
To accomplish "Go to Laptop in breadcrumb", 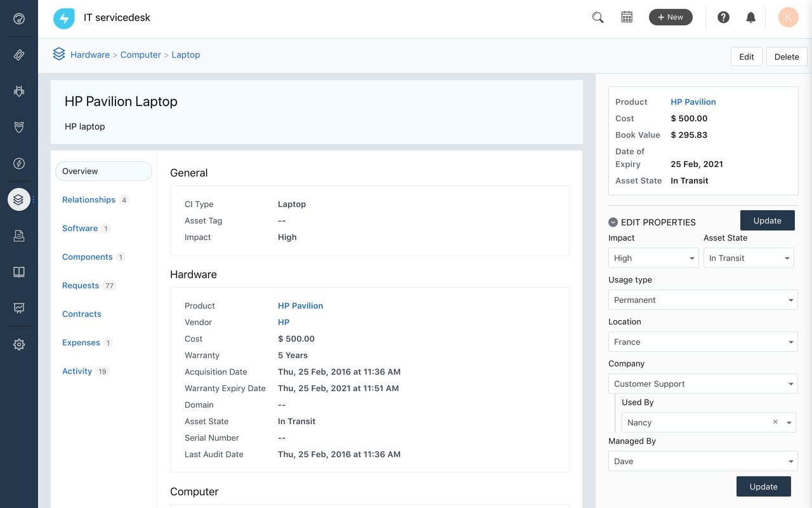I will (x=186, y=55).
